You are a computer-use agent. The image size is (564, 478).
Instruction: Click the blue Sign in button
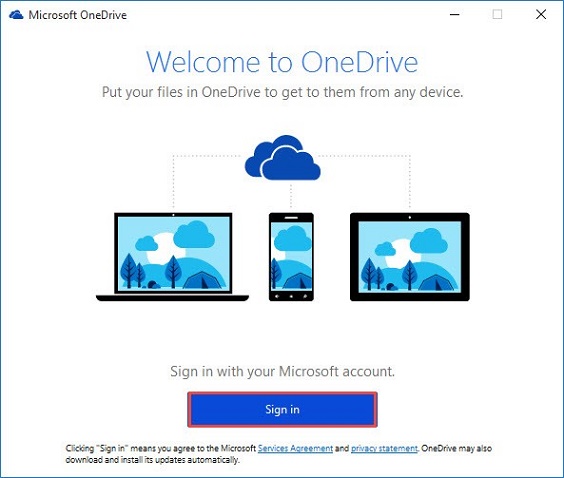coord(282,409)
